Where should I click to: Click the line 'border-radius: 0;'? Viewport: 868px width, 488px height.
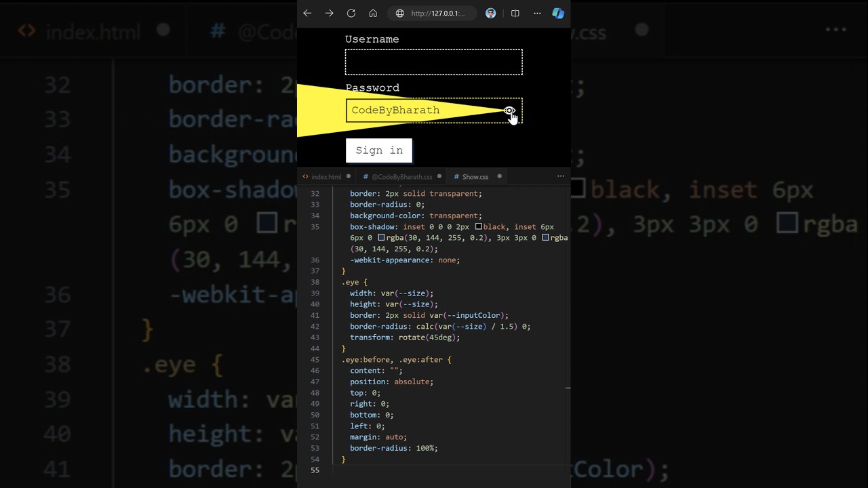(x=387, y=205)
